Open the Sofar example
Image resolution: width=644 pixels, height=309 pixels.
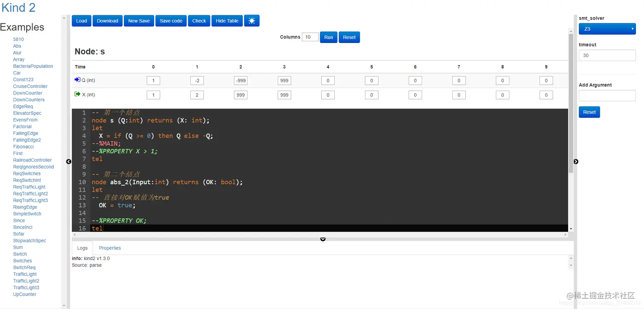19,234
